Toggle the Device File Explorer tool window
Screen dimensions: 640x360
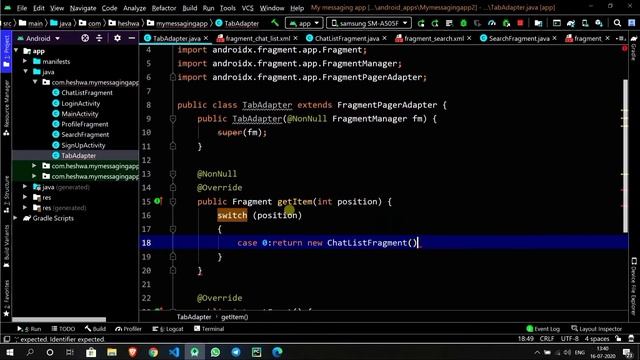pyautogui.click(x=634, y=287)
